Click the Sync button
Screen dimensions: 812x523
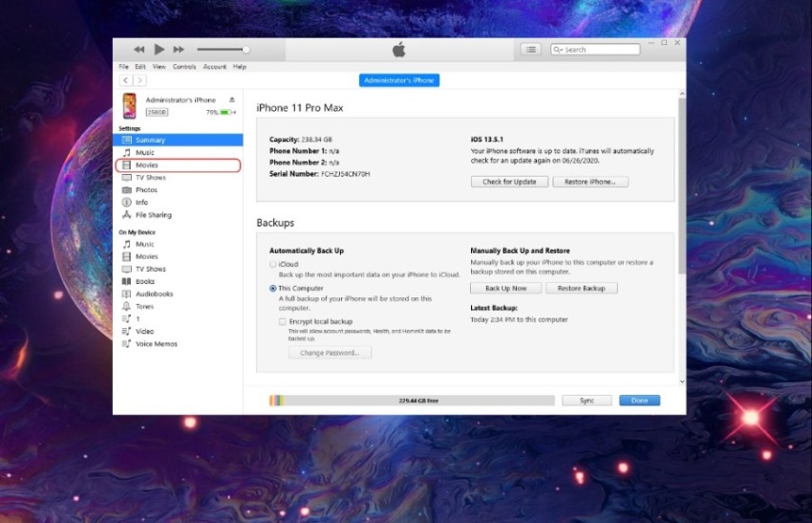(587, 401)
